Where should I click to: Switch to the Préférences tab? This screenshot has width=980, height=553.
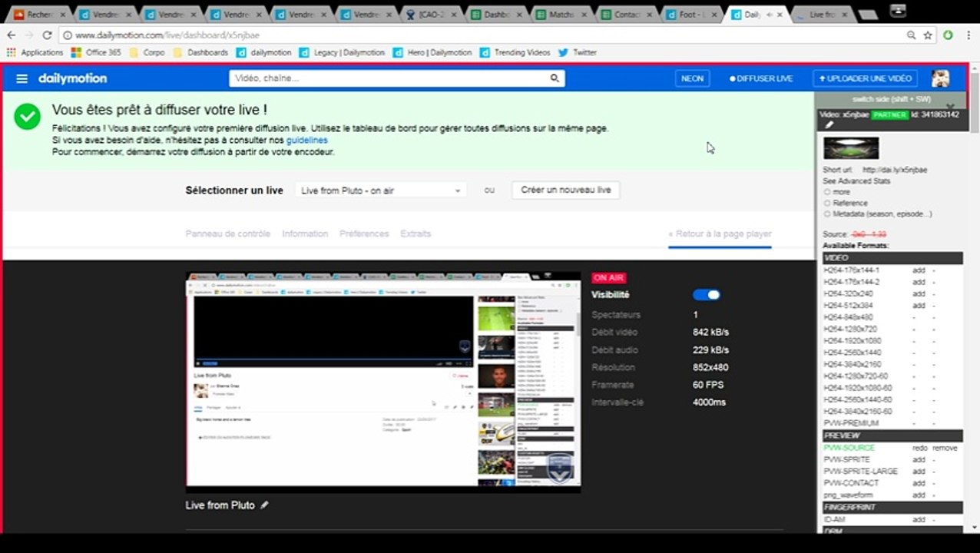click(x=364, y=233)
